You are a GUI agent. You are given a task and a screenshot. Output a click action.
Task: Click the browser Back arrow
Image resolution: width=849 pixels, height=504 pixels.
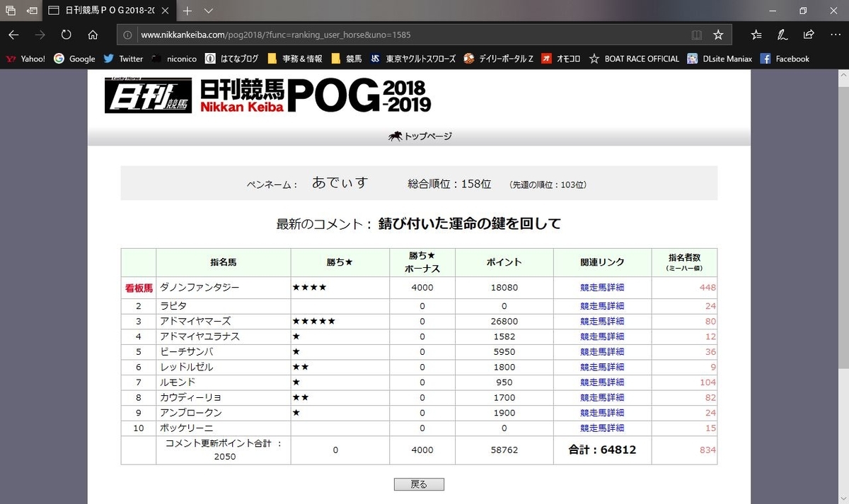pos(13,35)
